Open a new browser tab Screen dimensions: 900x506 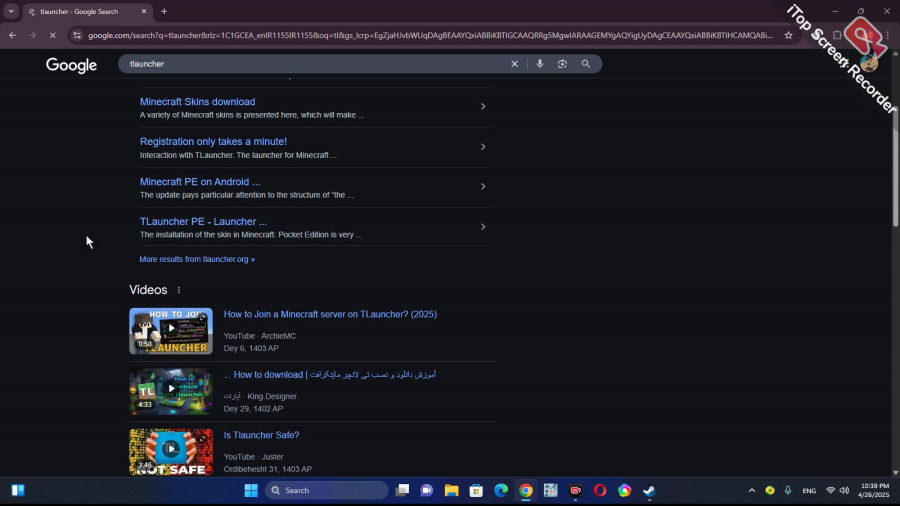164,11
